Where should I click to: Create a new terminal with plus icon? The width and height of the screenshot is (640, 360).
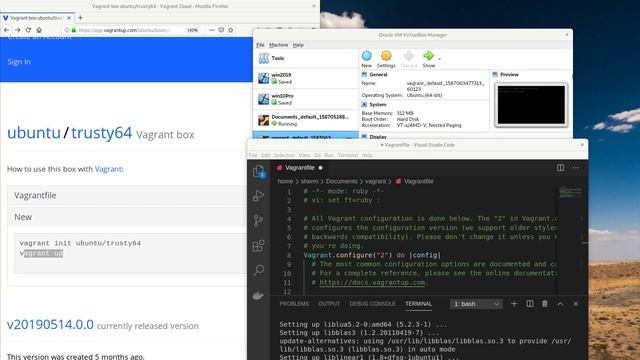coord(514,304)
